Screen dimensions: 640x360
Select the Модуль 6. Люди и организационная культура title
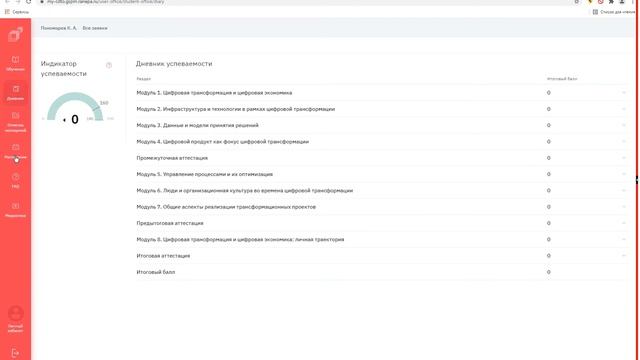tap(244, 191)
